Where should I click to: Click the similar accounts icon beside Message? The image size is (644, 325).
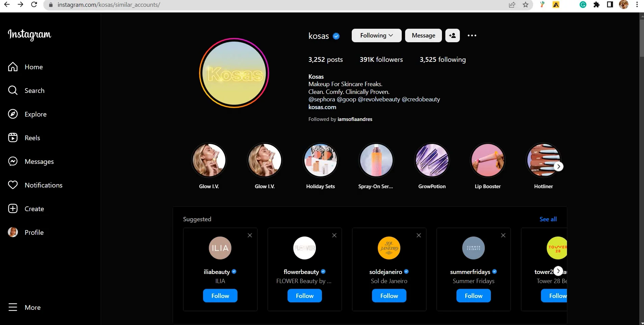click(452, 35)
